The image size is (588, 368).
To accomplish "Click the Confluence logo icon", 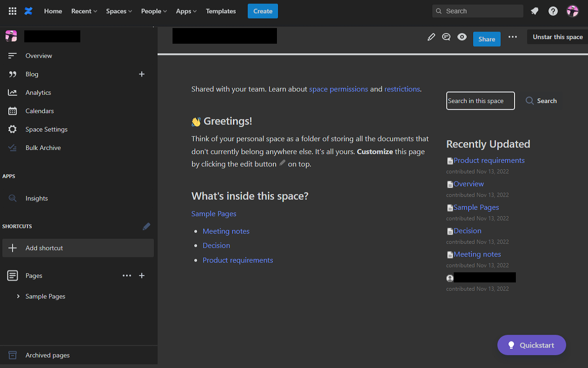I will coord(28,11).
